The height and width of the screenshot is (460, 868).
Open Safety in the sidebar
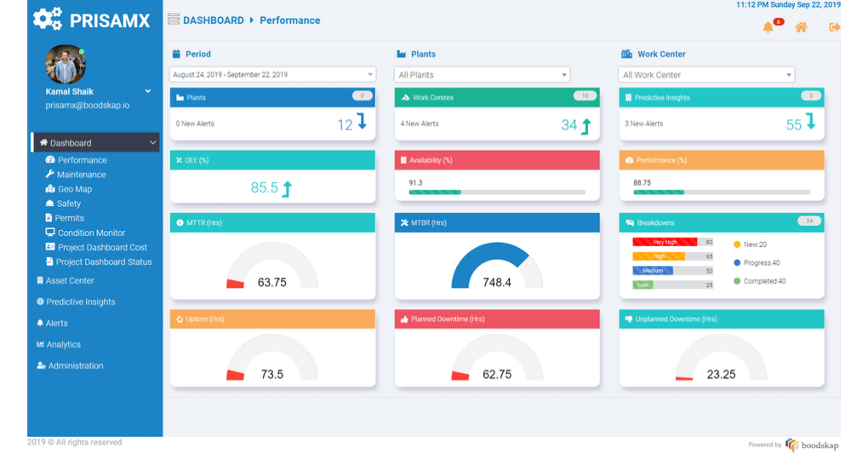coord(68,204)
